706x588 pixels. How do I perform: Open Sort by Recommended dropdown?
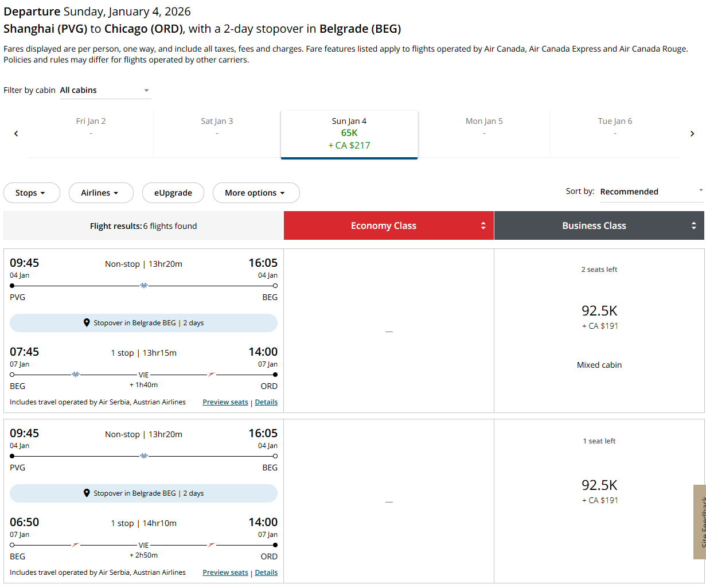651,192
